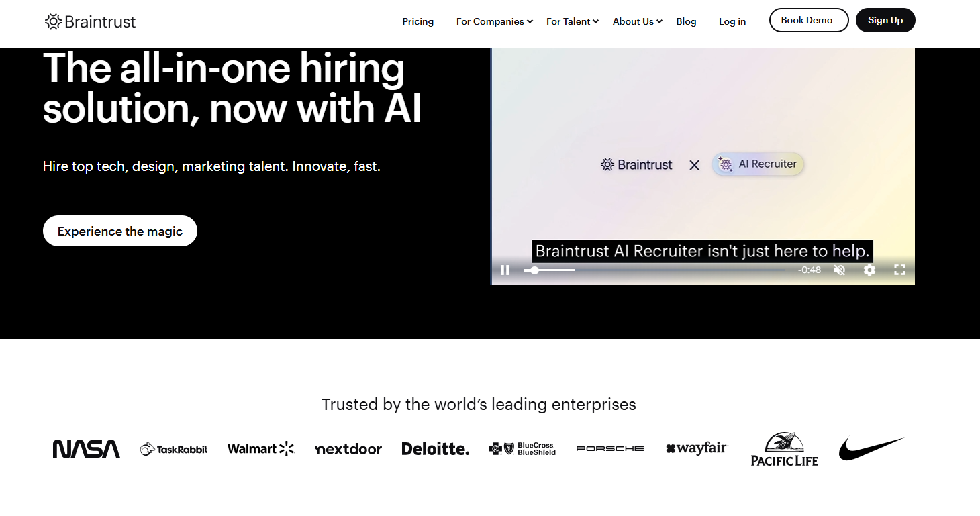Go to the Blog
Viewport: 980px width, 516px height.
pyautogui.click(x=686, y=21)
